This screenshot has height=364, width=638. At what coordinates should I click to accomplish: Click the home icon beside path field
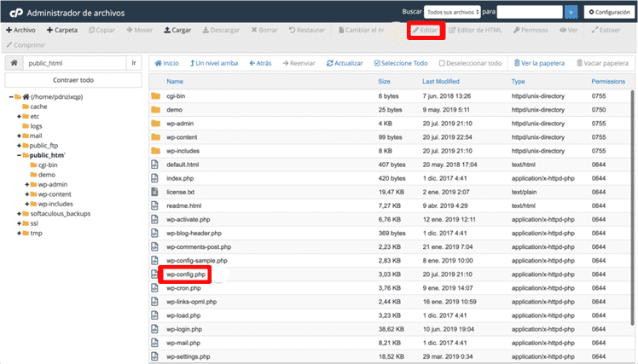(x=14, y=63)
